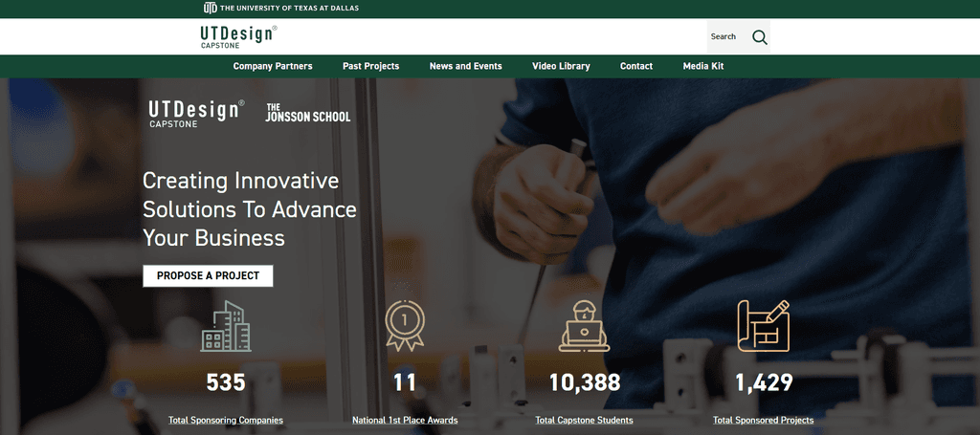The image size is (980, 435).
Task: Click the 11 awards number
Action: [405, 382]
